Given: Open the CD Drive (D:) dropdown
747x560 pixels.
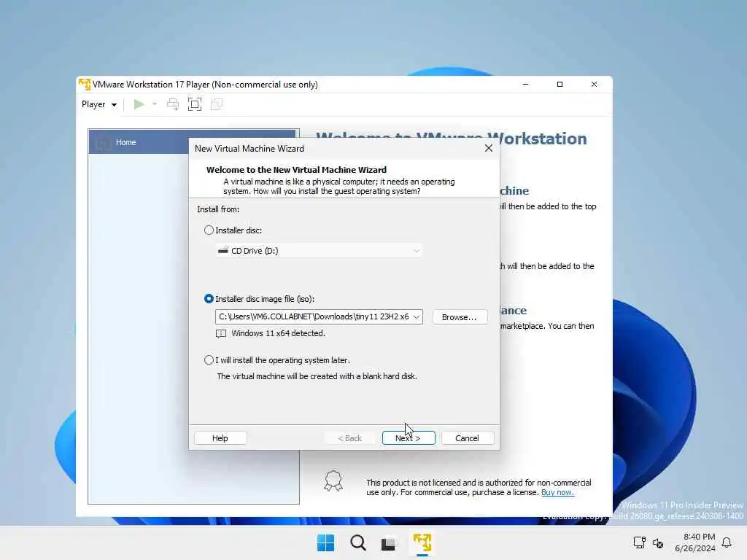Looking at the screenshot, I should [319, 251].
